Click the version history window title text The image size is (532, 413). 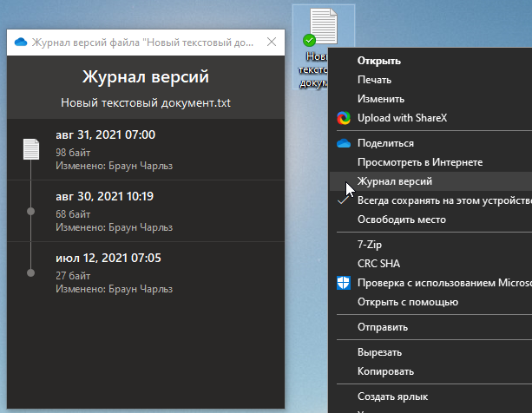click(x=142, y=43)
